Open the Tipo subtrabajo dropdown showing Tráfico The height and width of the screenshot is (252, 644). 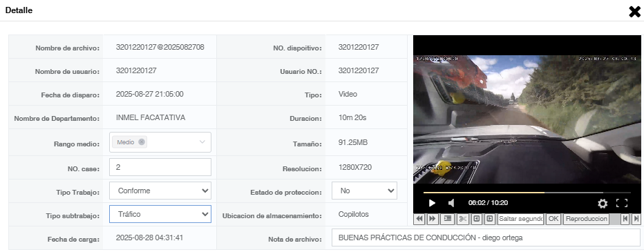(x=160, y=214)
